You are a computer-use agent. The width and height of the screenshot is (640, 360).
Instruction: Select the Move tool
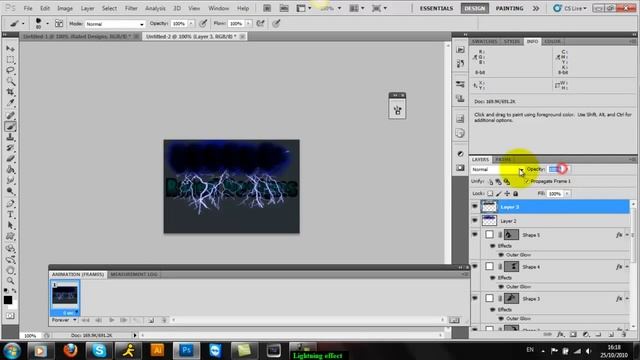[x=10, y=49]
